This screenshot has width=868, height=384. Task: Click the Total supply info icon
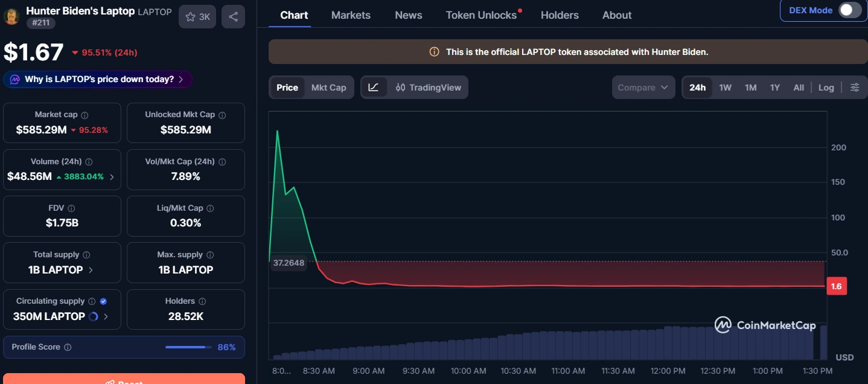[x=86, y=255]
